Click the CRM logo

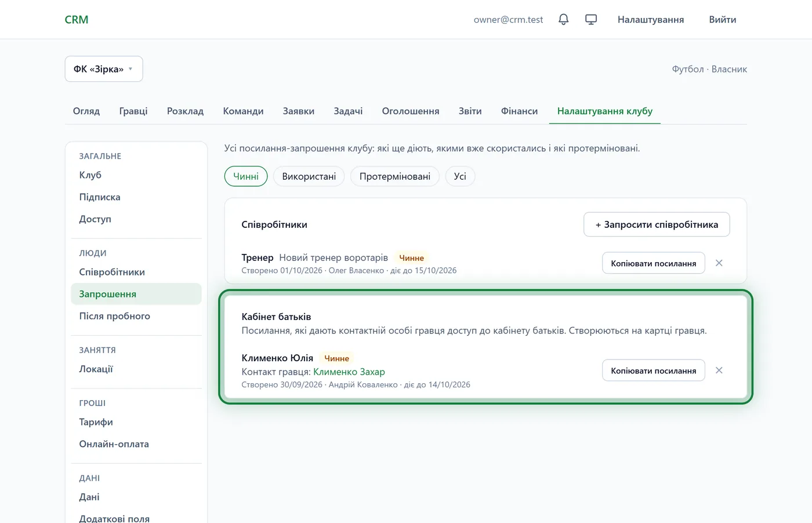[x=77, y=20]
